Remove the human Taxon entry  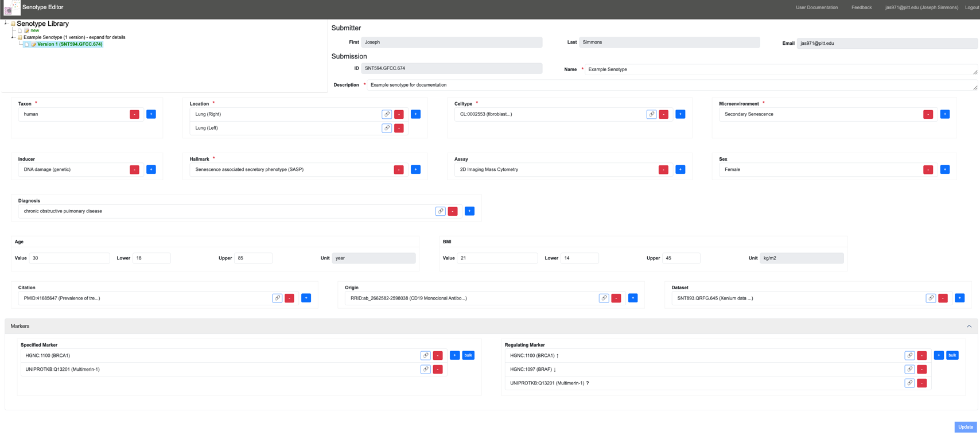coord(134,114)
